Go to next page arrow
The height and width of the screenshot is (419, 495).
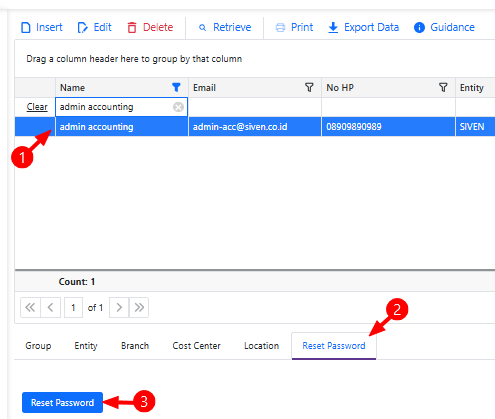tap(119, 307)
